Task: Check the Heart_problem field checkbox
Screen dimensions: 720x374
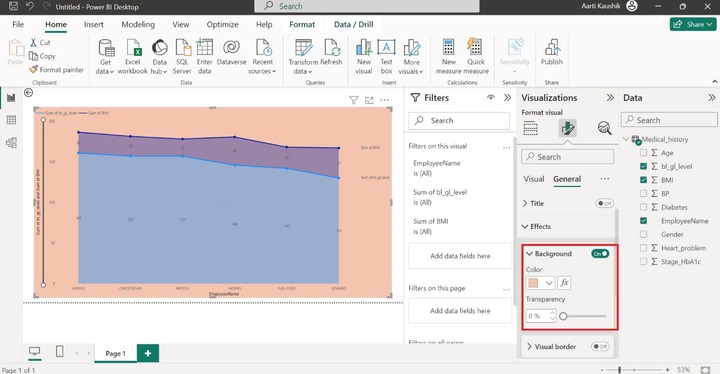Action: pos(643,248)
